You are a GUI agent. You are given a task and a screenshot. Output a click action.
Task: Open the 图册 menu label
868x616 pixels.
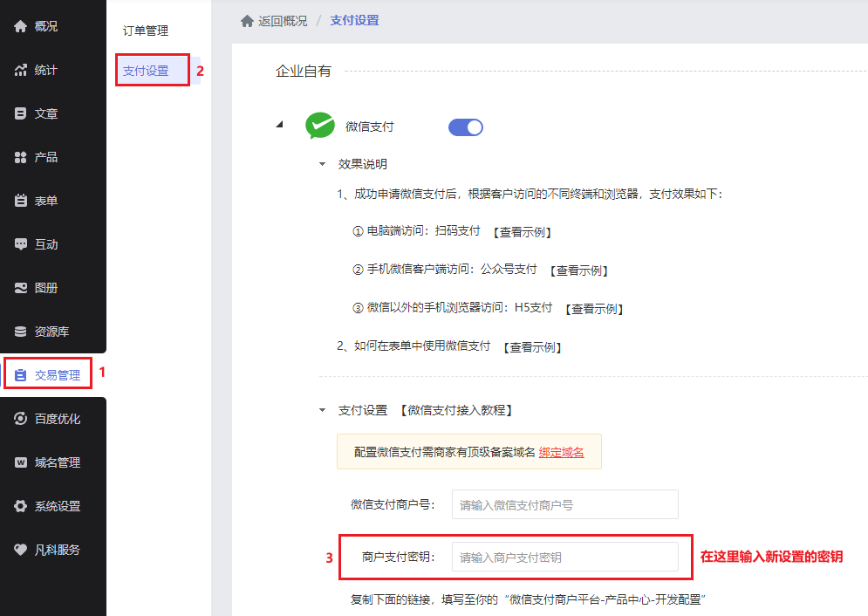[46, 288]
